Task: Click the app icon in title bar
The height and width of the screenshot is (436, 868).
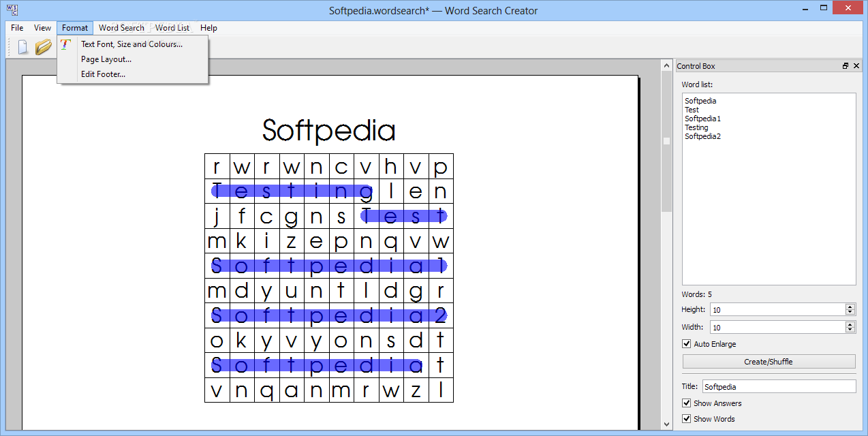Action: (12, 10)
